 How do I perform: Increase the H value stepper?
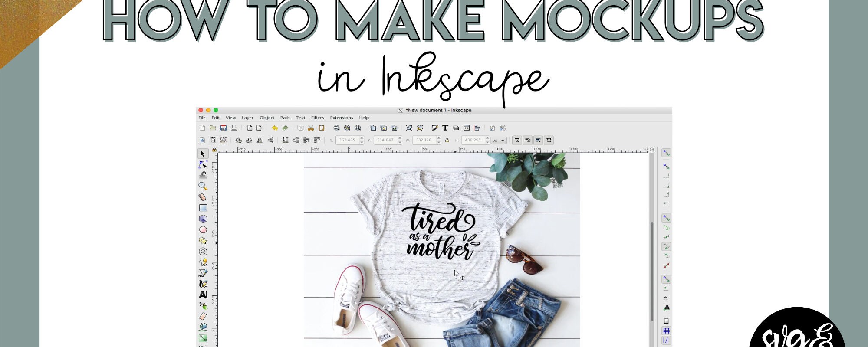[x=488, y=138]
